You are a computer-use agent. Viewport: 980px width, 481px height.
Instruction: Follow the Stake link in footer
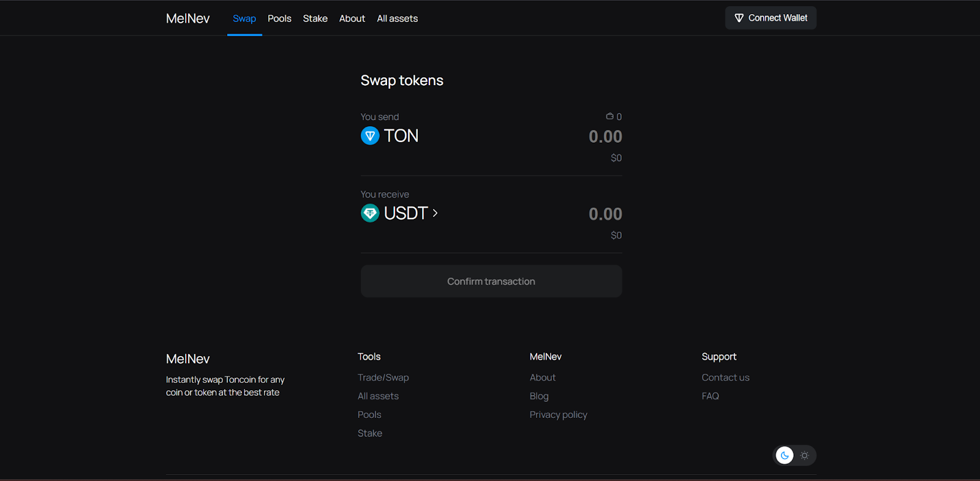[x=370, y=433]
